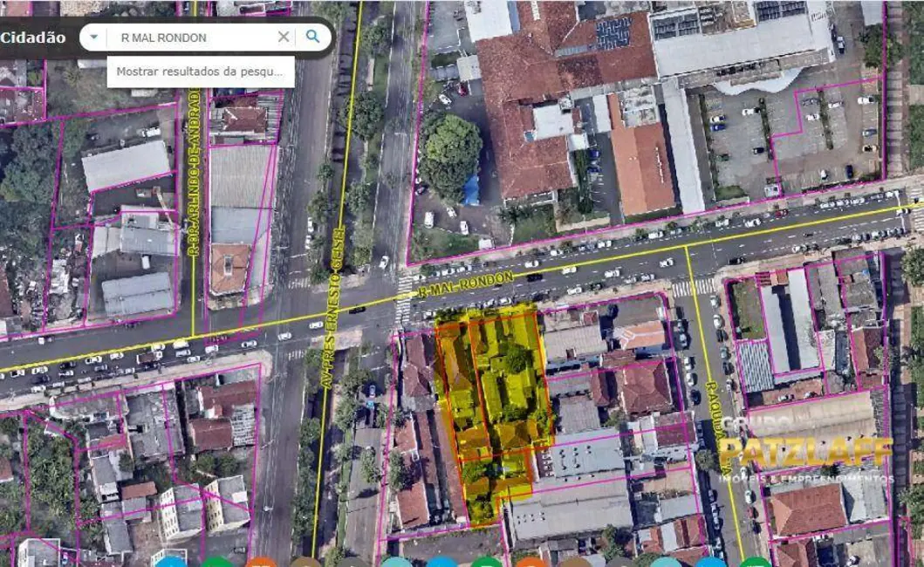
Task: Click the R DR ARLINDO DE ANDRADE street label
Action: tap(194, 170)
